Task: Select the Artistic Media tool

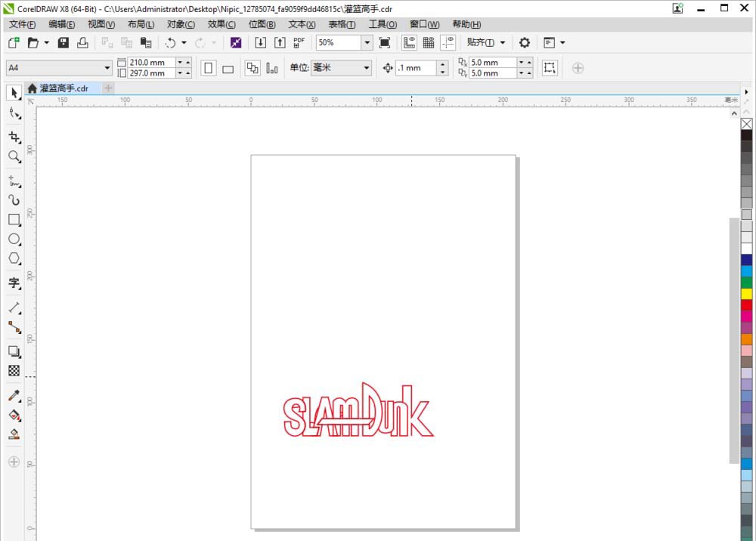Action: click(x=14, y=200)
